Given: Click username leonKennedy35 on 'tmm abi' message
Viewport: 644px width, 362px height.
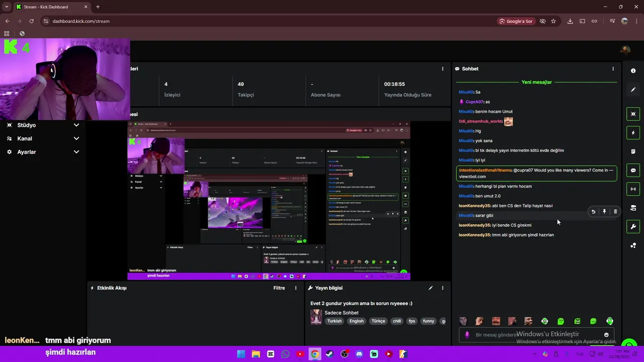Looking at the screenshot, I should (474, 235).
